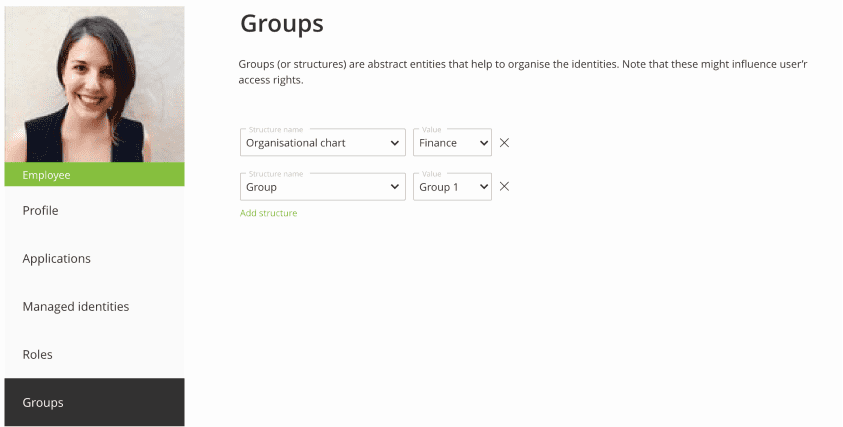Open the Applications section
Viewport: 843px width, 427px height.
coord(57,259)
